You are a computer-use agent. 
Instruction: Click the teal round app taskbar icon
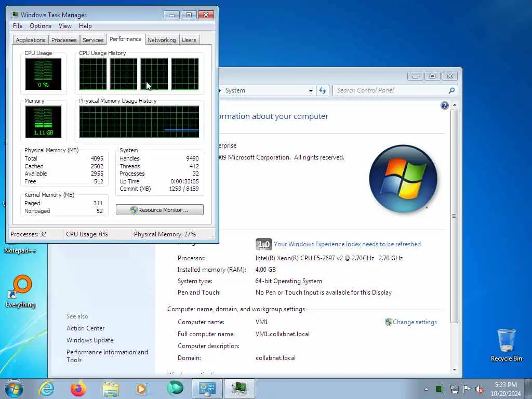tap(175, 388)
